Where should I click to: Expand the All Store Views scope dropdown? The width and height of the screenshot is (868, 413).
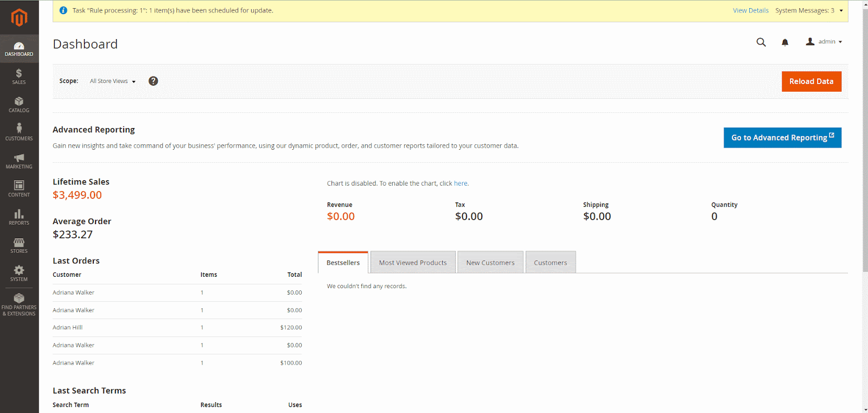(x=113, y=81)
